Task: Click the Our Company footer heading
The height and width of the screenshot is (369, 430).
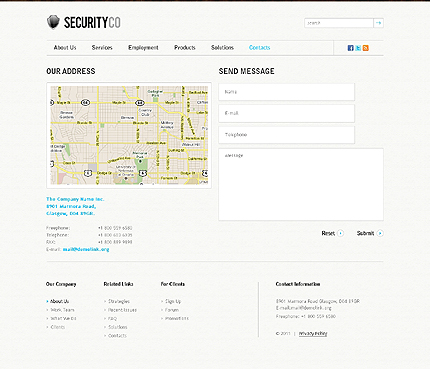Action: pos(61,284)
